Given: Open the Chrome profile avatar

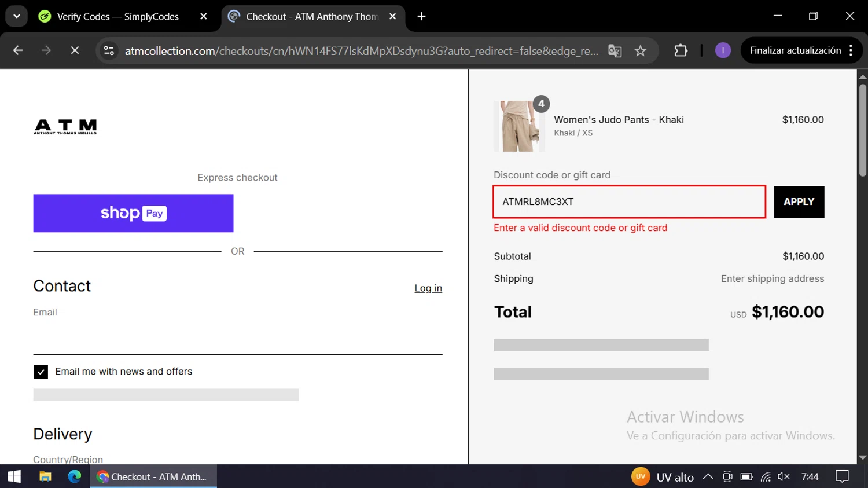Looking at the screenshot, I should (x=723, y=50).
